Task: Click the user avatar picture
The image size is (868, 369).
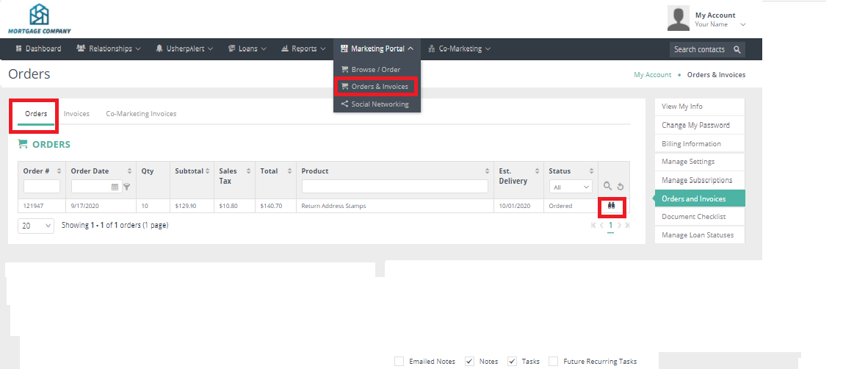Action: click(x=678, y=18)
